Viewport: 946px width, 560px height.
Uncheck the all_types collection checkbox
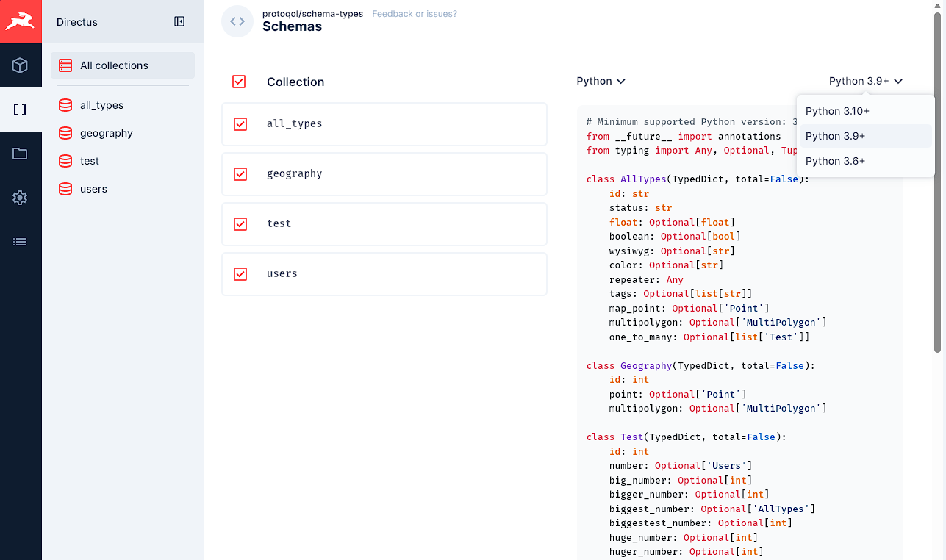[239, 124]
